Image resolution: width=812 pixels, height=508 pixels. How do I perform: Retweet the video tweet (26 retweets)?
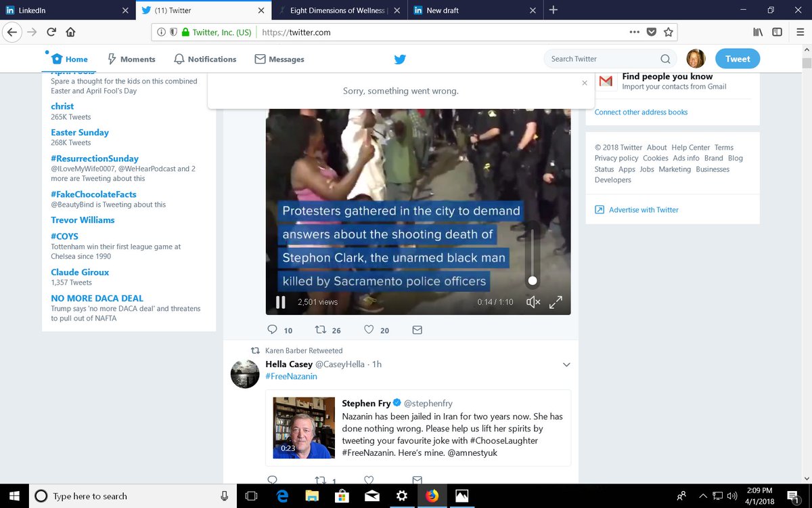tap(321, 330)
